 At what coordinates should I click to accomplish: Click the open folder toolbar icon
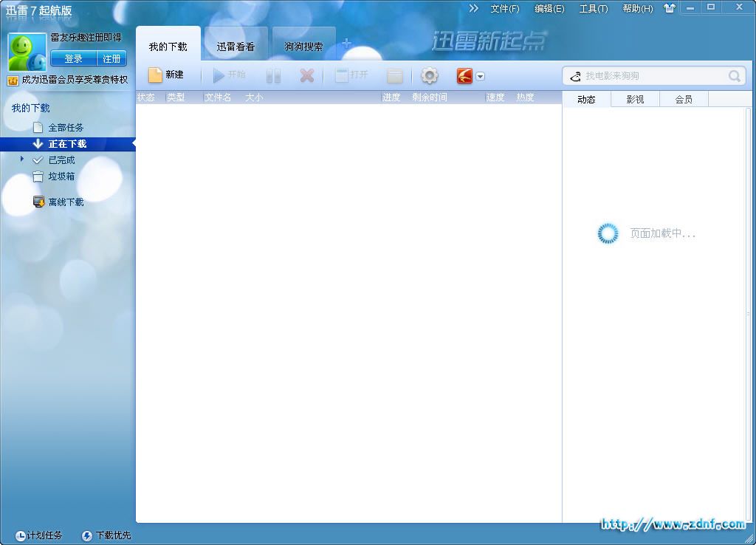(394, 76)
